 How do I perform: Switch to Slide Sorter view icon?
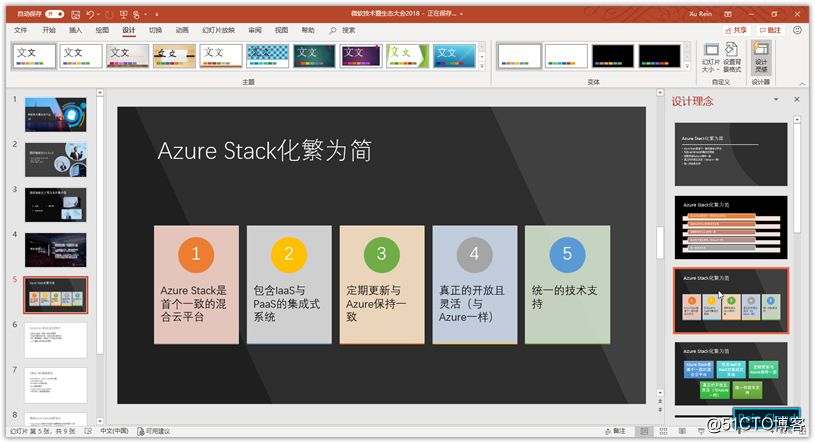tap(663, 431)
